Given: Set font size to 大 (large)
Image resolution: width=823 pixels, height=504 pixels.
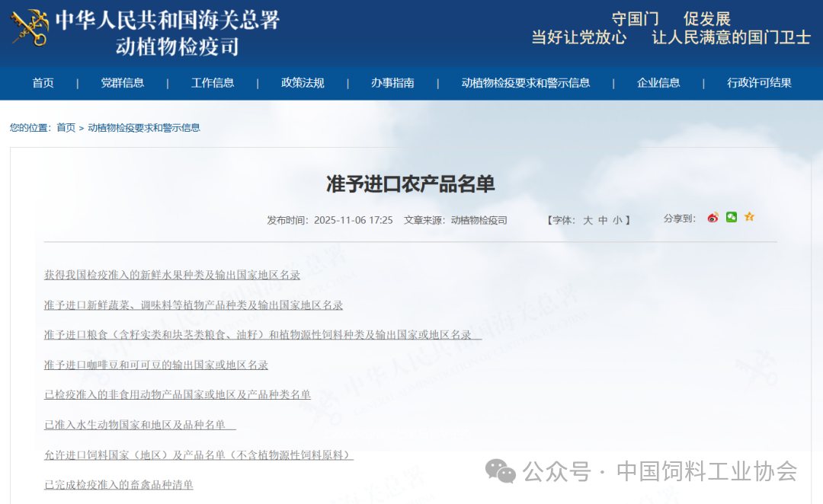Looking at the screenshot, I should pyautogui.click(x=588, y=220).
